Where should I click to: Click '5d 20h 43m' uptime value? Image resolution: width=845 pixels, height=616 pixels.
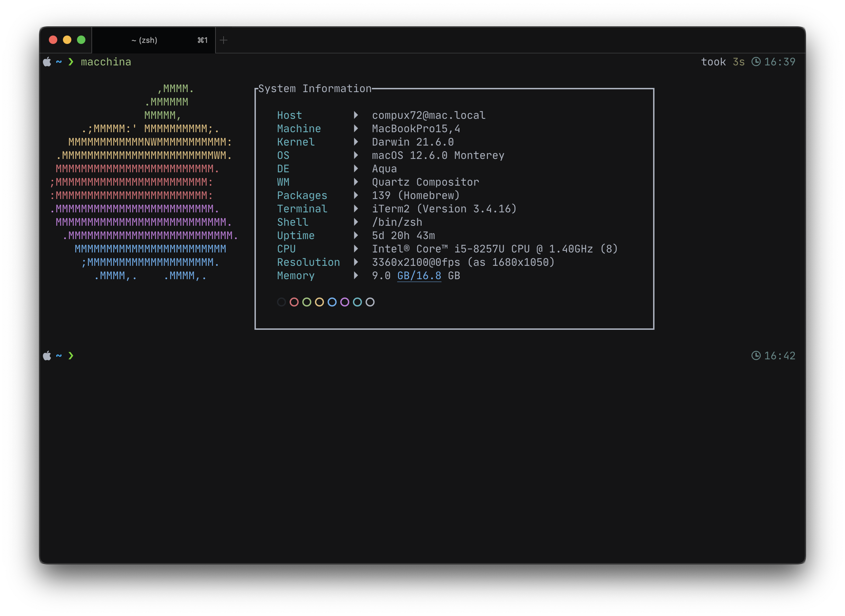404,236
